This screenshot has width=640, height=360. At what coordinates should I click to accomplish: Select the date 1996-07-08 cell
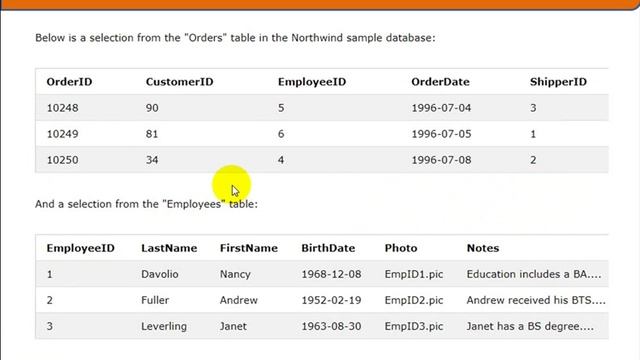[441, 160]
